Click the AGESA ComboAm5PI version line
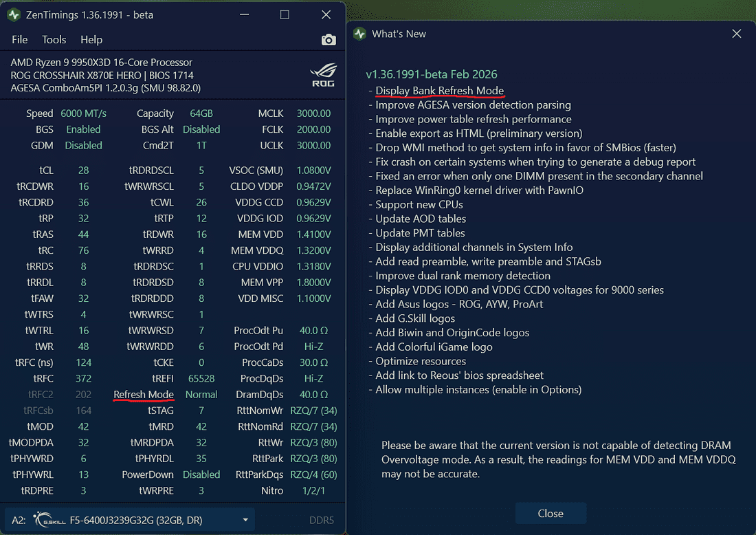The image size is (756, 535). coord(106,88)
